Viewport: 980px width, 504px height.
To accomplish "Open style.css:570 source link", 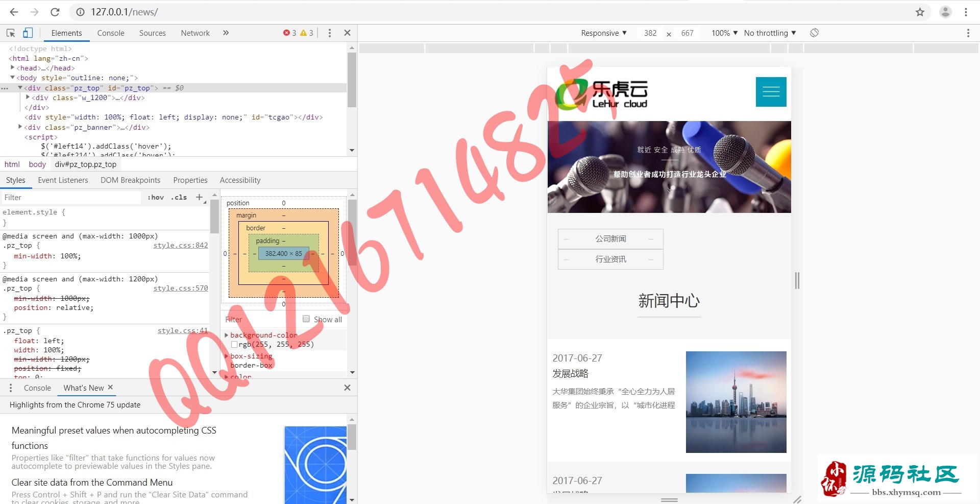I will 181,289.
